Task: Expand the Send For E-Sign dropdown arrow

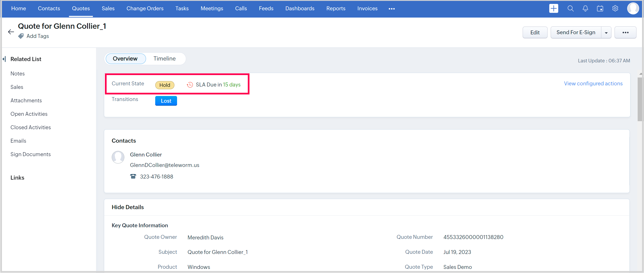Action: tap(606, 33)
